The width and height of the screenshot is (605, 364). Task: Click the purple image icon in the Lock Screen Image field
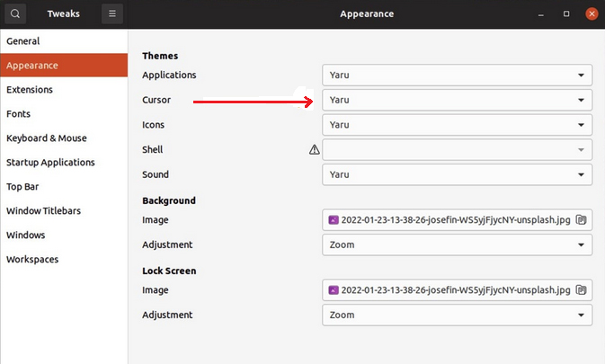pos(334,290)
